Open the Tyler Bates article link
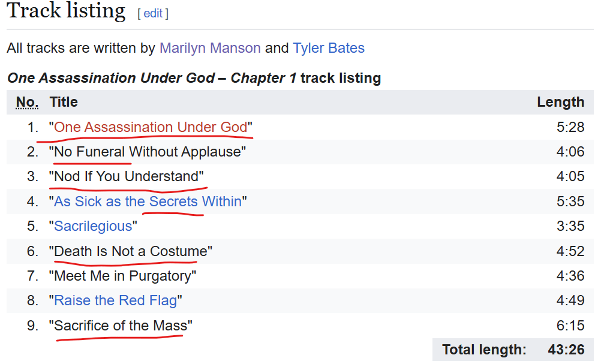 click(x=329, y=48)
